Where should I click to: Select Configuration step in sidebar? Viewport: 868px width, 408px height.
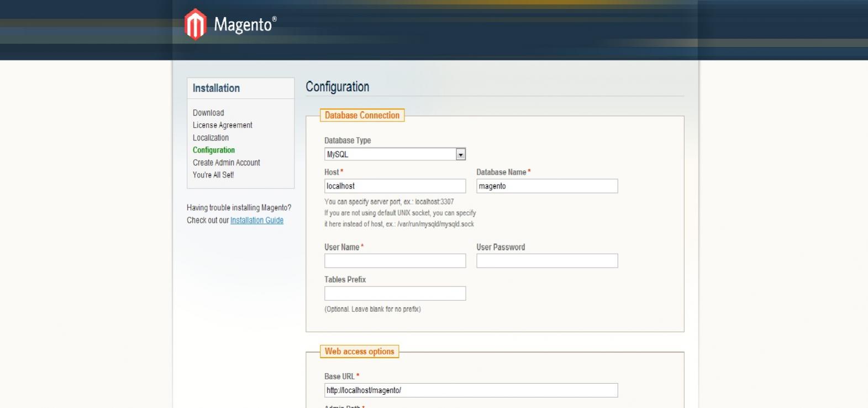coord(214,150)
